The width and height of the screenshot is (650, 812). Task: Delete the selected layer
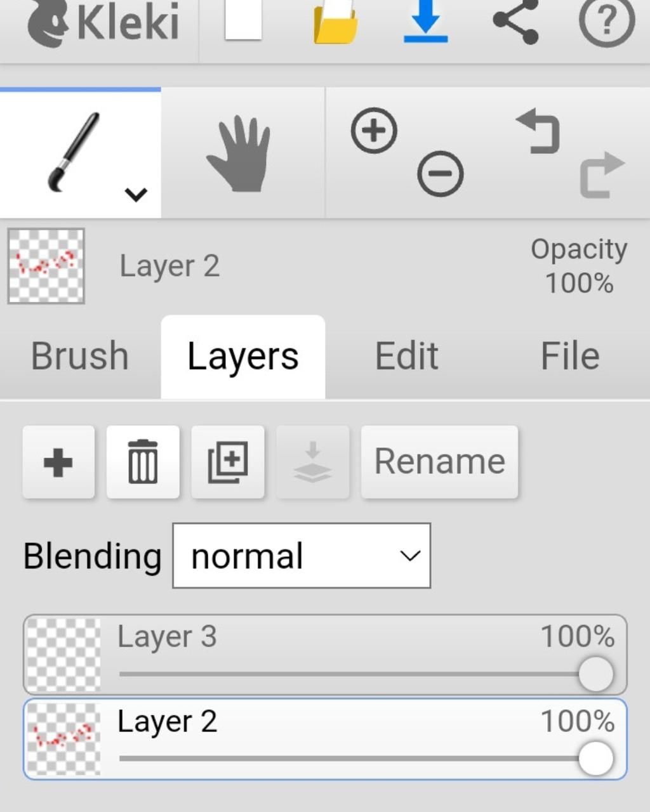tap(143, 462)
